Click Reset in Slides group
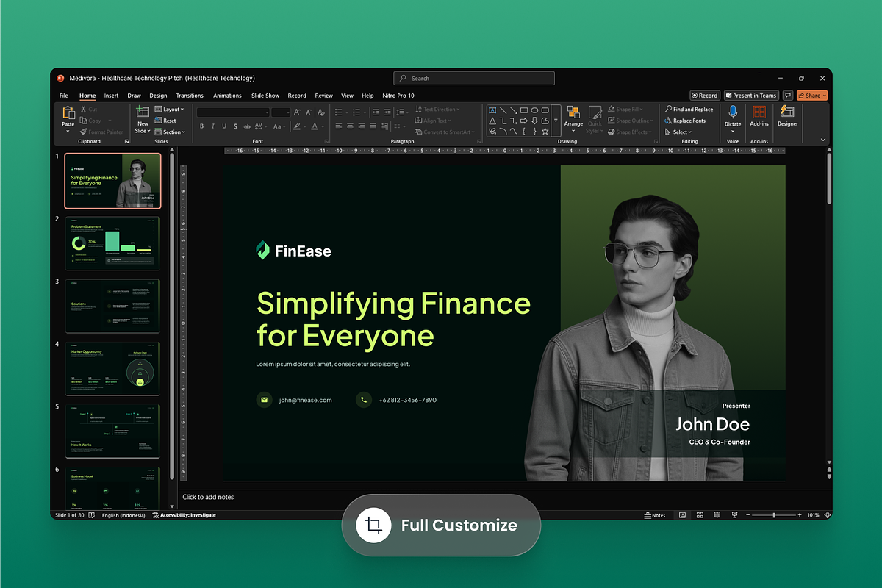Viewport: 882px width, 588px height. pyautogui.click(x=165, y=121)
